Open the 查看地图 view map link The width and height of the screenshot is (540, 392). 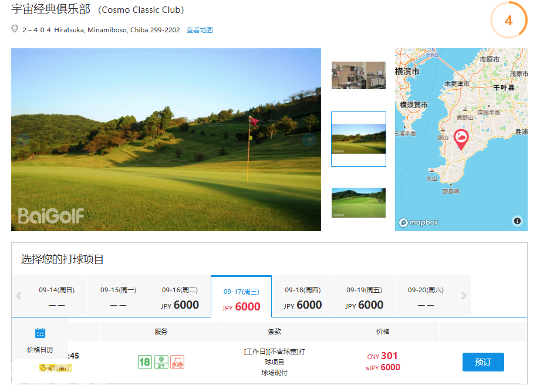pyautogui.click(x=200, y=30)
